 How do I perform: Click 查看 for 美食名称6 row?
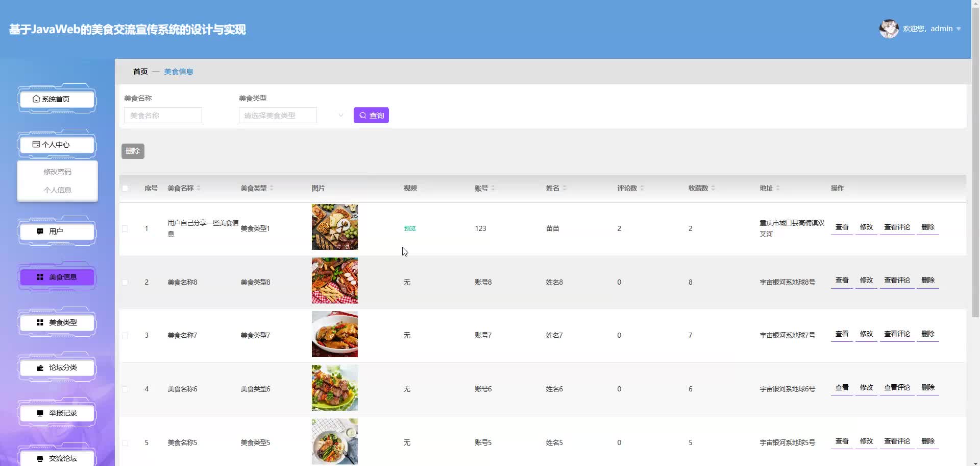(x=842, y=388)
